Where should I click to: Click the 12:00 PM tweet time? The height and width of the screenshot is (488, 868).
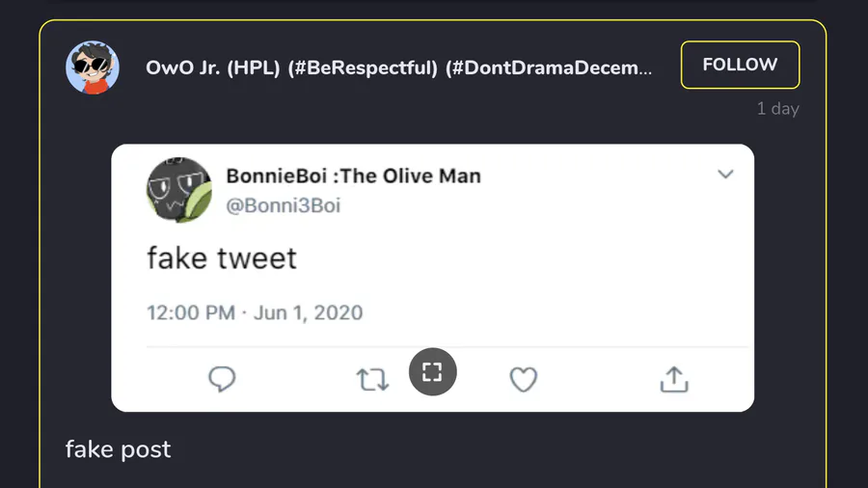[191, 312]
